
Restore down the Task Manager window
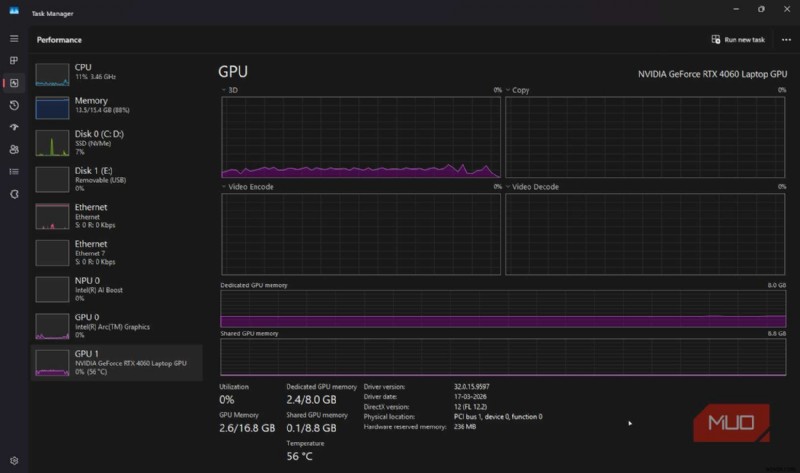point(761,9)
